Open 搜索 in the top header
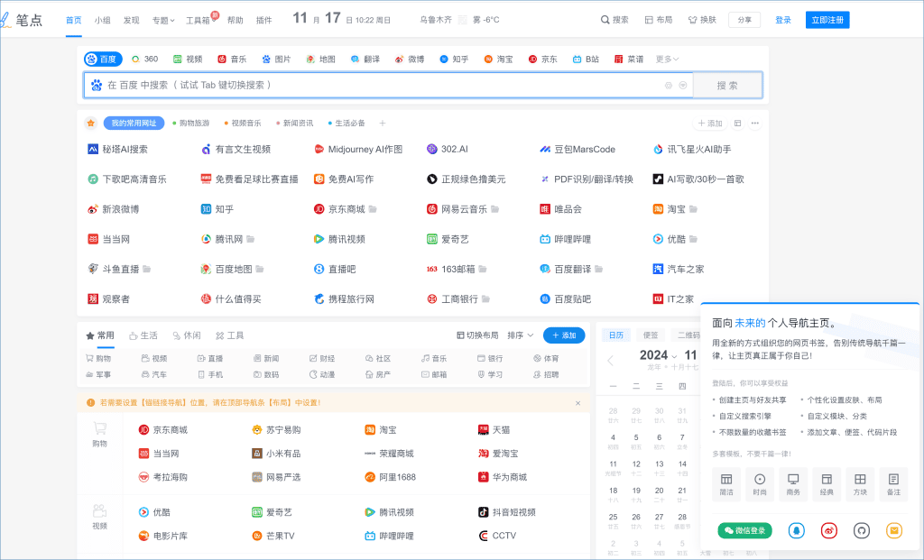This screenshot has width=924, height=560. pyautogui.click(x=614, y=20)
